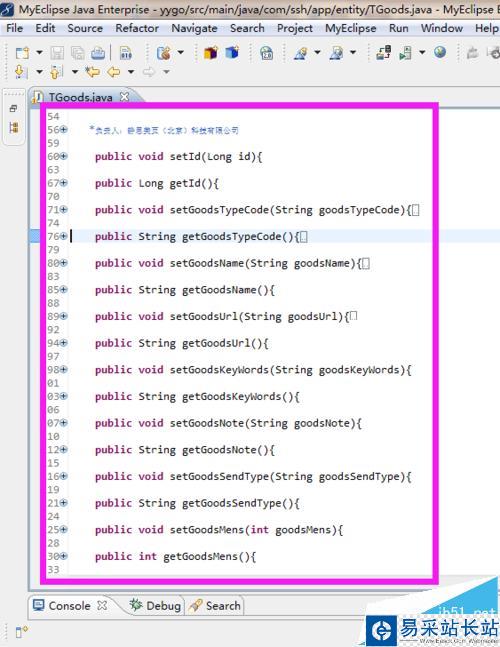This screenshot has width=500, height=647.
Task: Expand folded getGoodsUrl at line 94
Action: click(x=64, y=343)
